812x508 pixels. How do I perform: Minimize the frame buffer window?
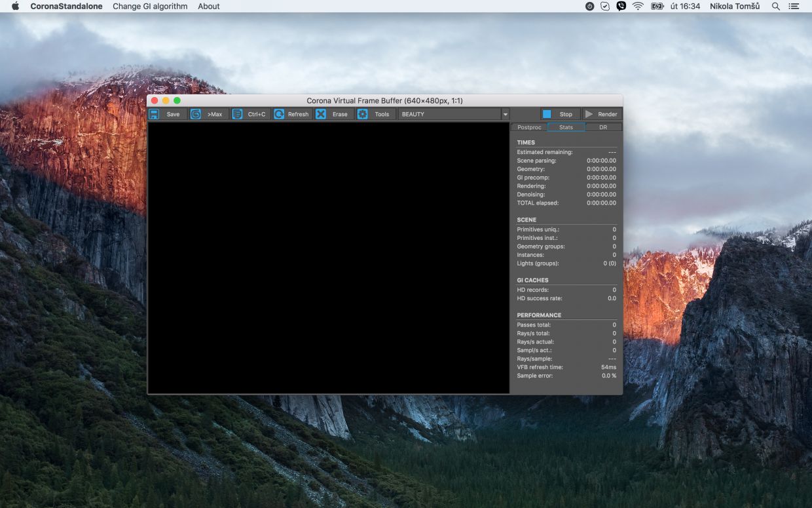[x=166, y=100]
